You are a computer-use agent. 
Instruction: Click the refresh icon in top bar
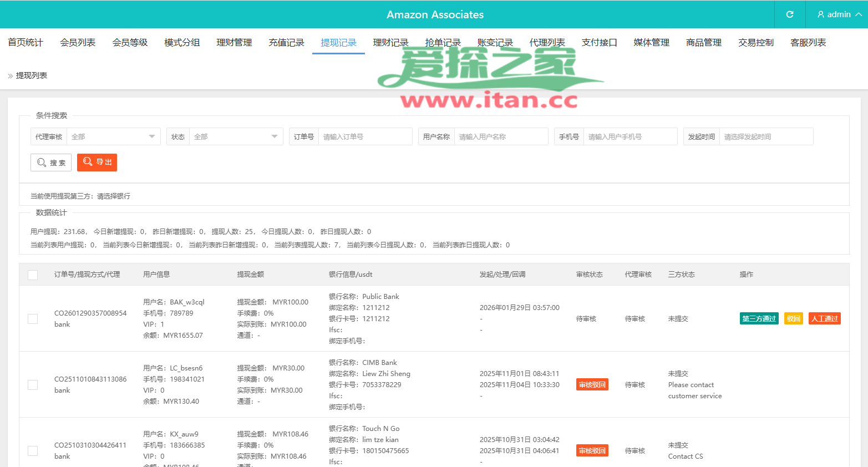pos(790,14)
